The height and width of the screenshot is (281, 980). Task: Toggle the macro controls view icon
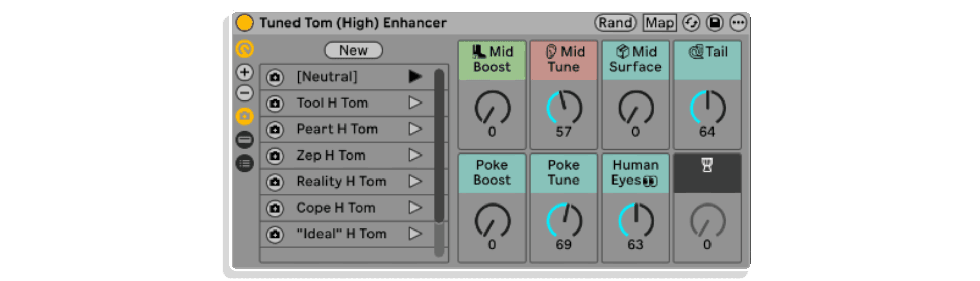click(x=244, y=49)
